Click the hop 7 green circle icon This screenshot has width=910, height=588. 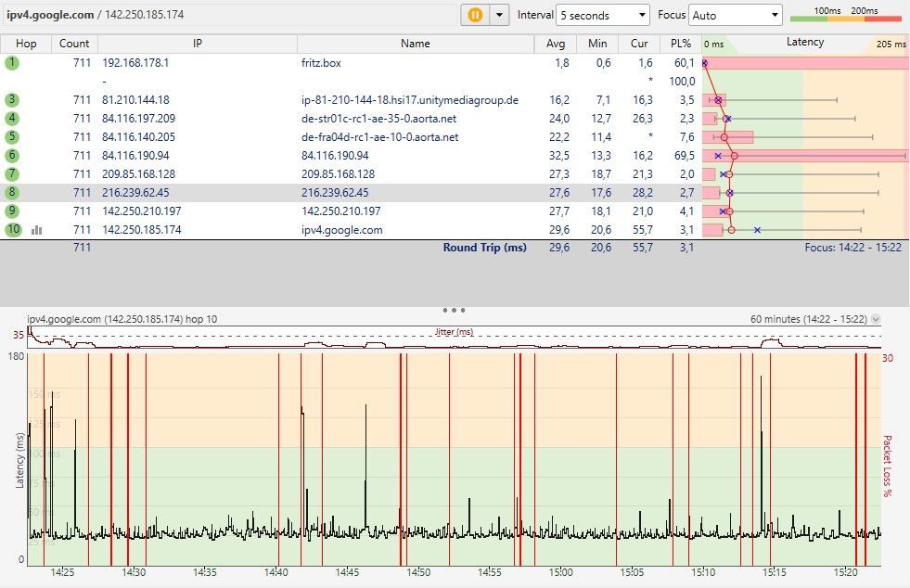pos(12,174)
